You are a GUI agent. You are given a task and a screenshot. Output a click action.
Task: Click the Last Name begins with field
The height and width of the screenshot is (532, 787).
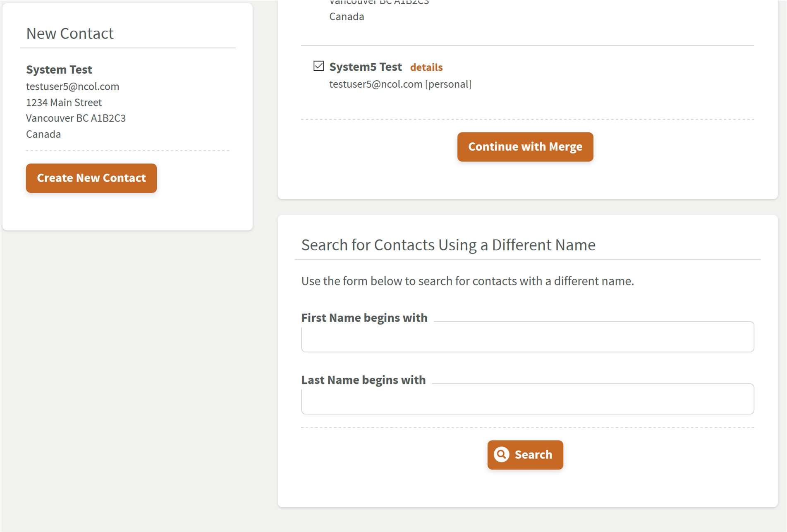[527, 399]
